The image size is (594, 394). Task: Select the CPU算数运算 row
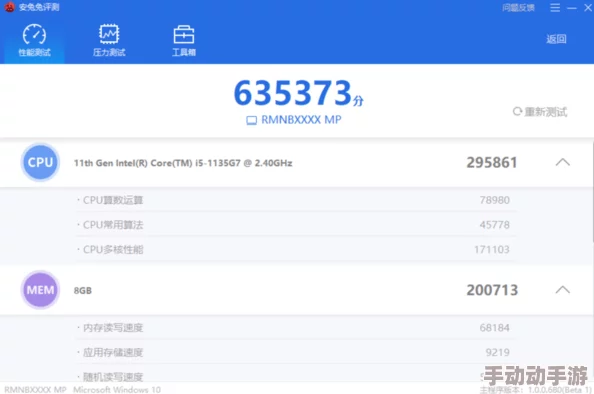296,200
